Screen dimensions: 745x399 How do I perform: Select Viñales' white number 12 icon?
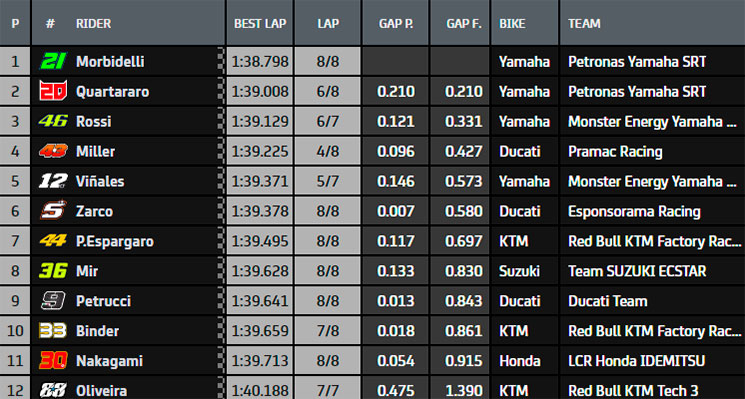tap(53, 181)
